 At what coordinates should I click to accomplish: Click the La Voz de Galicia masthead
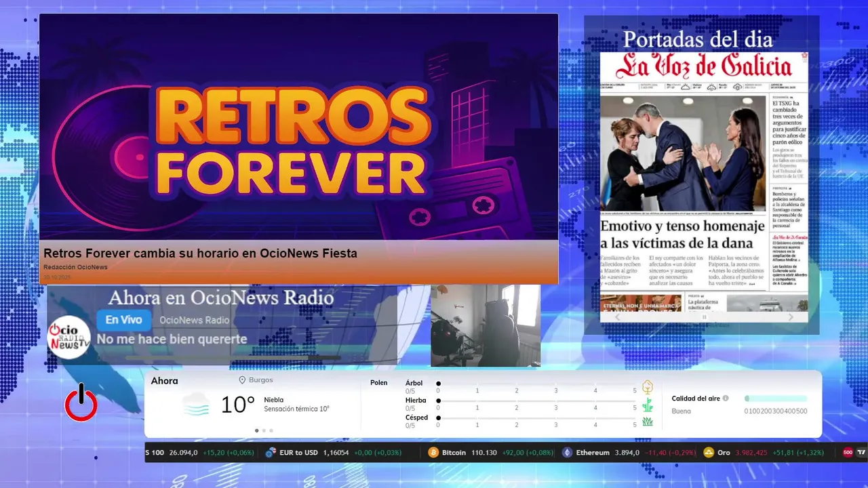click(704, 66)
